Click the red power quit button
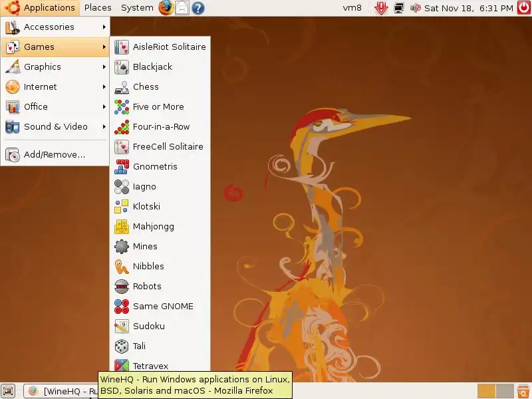532x399 pixels. pyautogui.click(x=524, y=8)
